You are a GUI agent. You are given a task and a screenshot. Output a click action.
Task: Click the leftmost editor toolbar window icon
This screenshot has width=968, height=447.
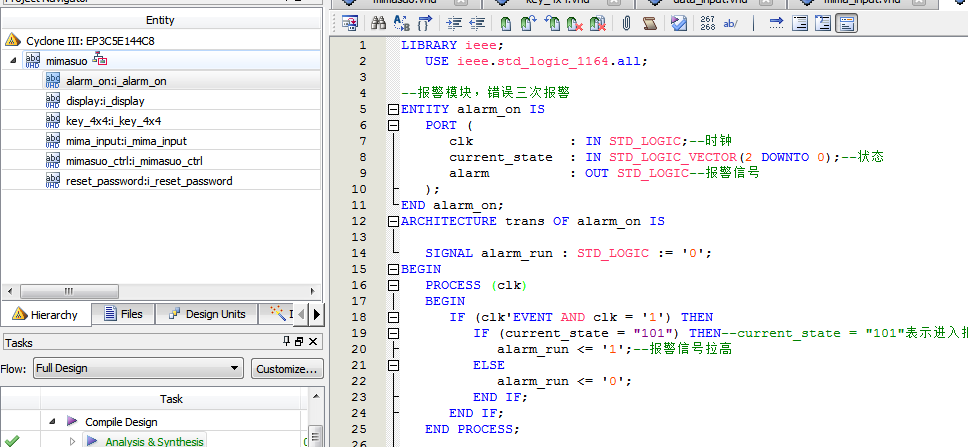(349, 23)
